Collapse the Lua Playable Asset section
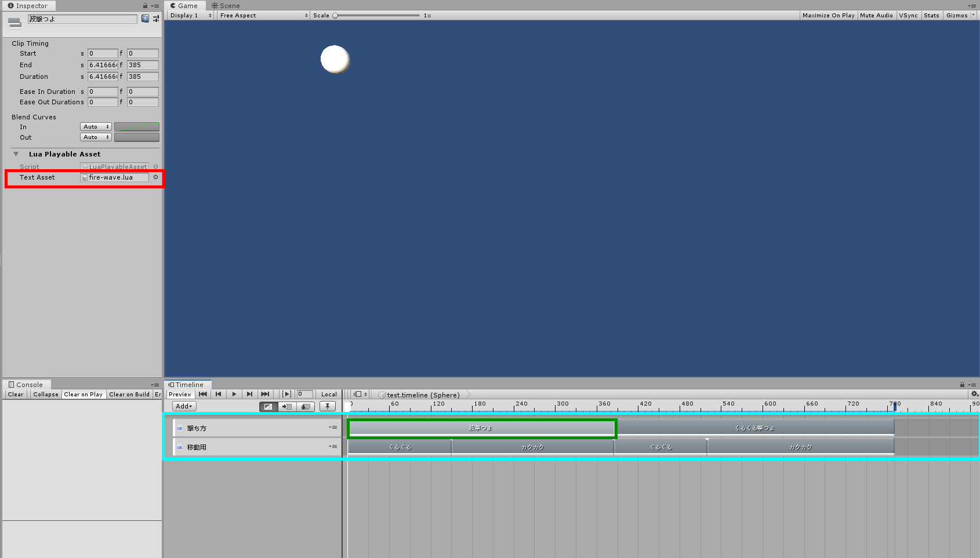980x558 pixels. coord(16,154)
